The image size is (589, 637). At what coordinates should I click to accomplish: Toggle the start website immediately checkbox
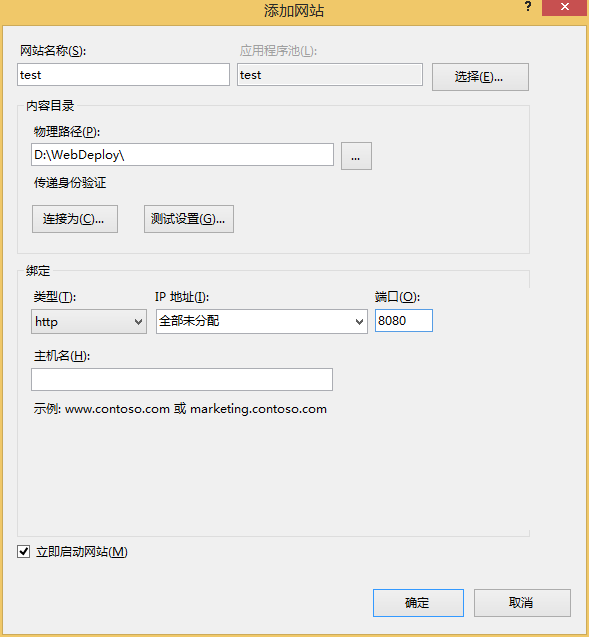click(x=24, y=552)
